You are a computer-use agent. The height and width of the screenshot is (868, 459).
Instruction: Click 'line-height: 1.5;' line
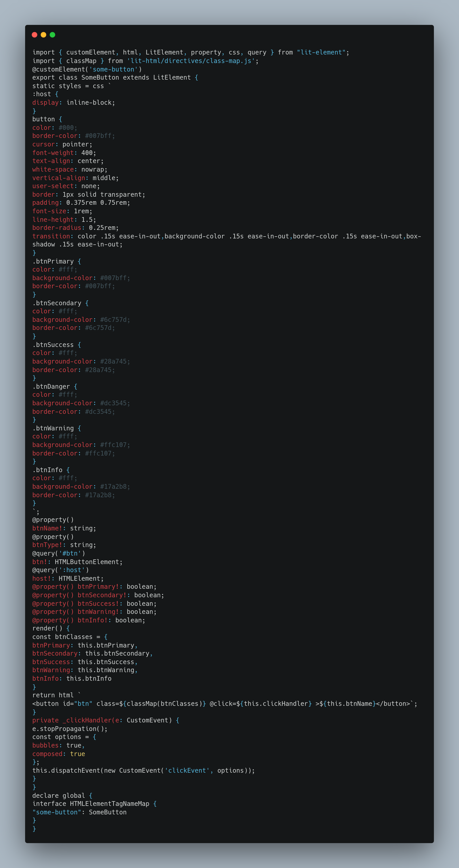pyautogui.click(x=64, y=219)
